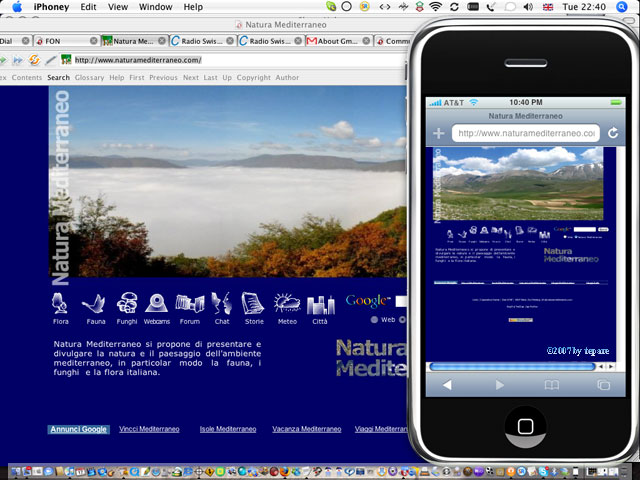The height and width of the screenshot is (480, 640).
Task: Click the fast-forward arrows toolbar icon
Action: (x=18, y=60)
